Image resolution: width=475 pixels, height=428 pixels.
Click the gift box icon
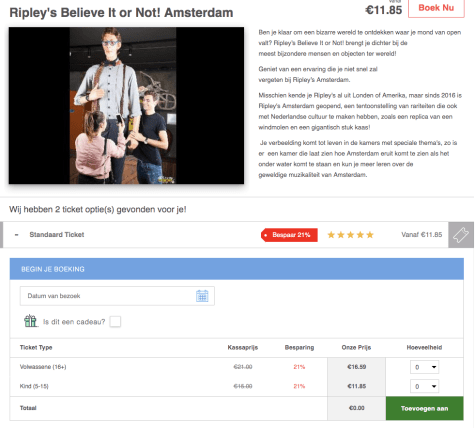point(30,321)
